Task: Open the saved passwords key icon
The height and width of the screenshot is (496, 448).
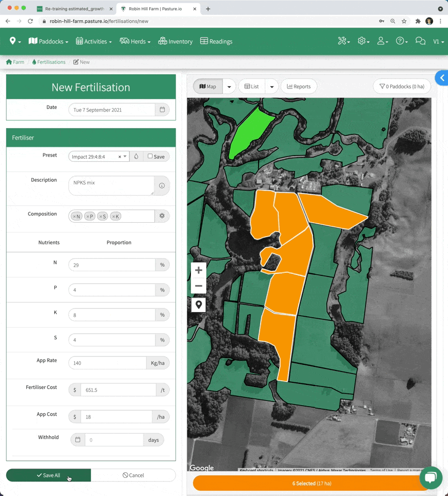Action: pos(381,21)
